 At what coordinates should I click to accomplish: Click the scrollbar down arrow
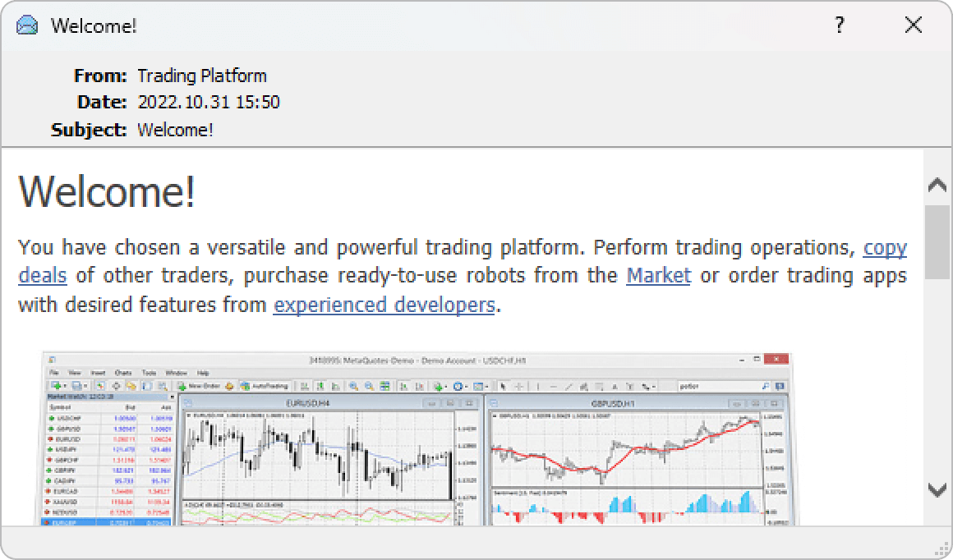pos(937,490)
